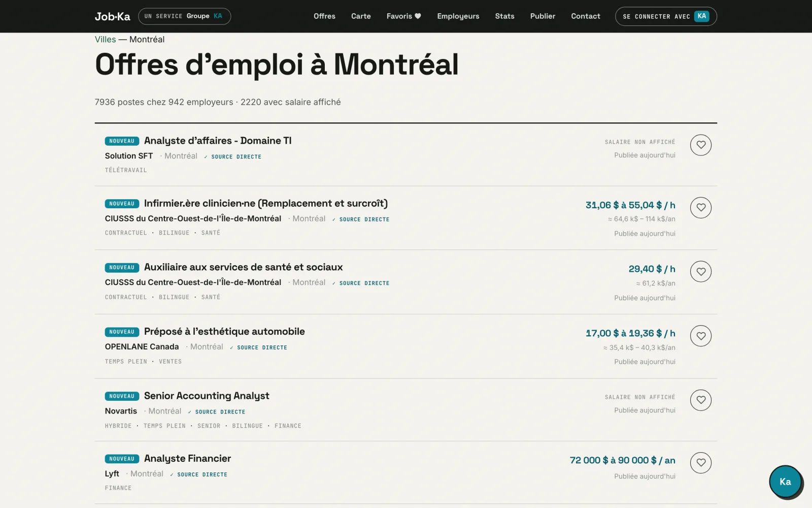Click the 7936 postes chez 942 employeurs summary
812x508 pixels.
coord(218,102)
